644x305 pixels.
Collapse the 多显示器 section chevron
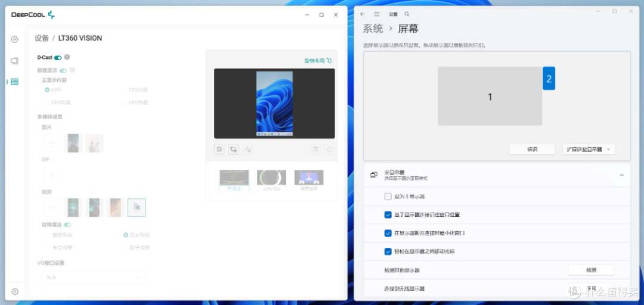pos(621,175)
